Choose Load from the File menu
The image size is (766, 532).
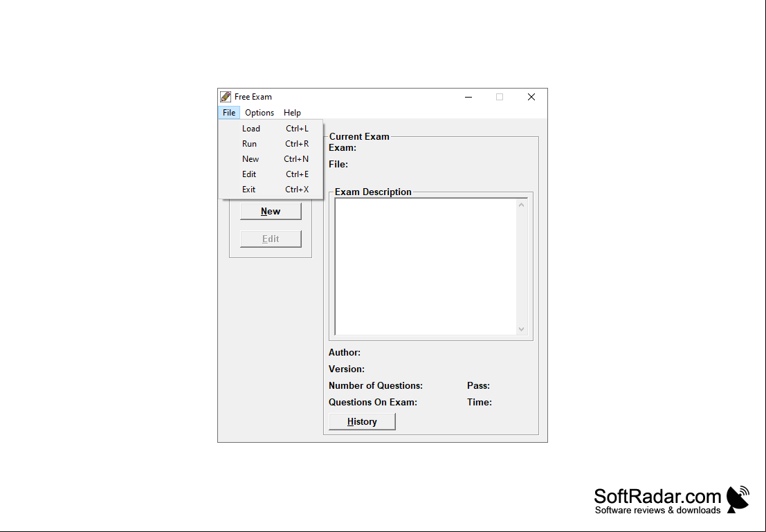pos(271,129)
